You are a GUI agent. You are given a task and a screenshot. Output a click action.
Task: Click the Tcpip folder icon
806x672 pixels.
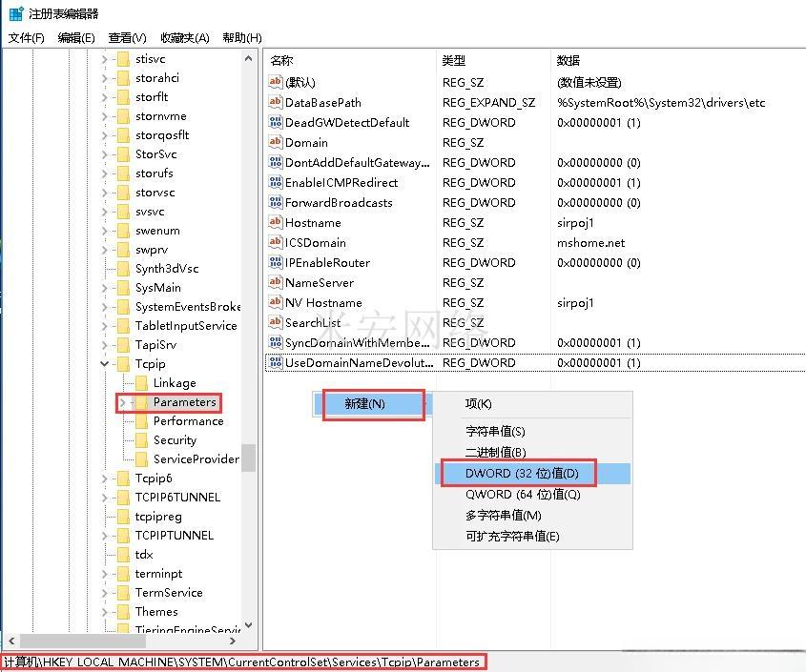[123, 364]
